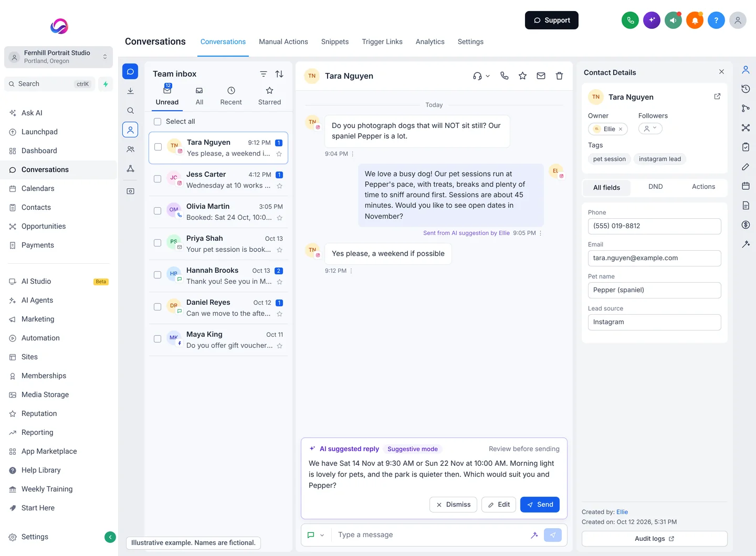Screen dimensions: 756x556
Task: Click the green phone dialer icon
Action: coord(630,20)
